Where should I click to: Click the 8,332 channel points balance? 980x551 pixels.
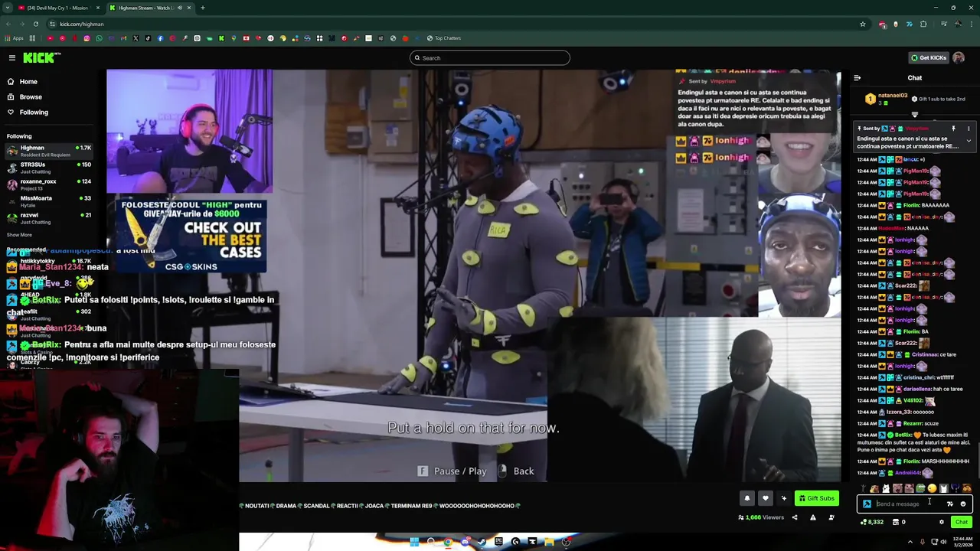coord(872,522)
